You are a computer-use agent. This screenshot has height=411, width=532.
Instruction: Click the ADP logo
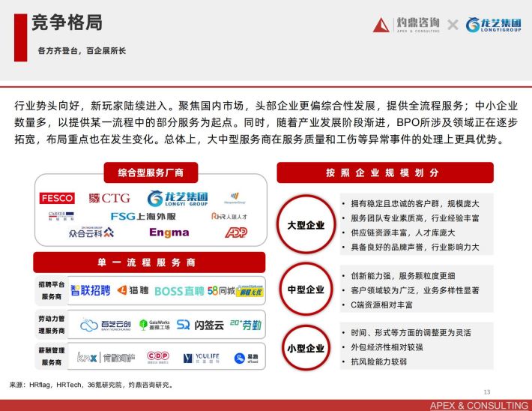(x=236, y=232)
